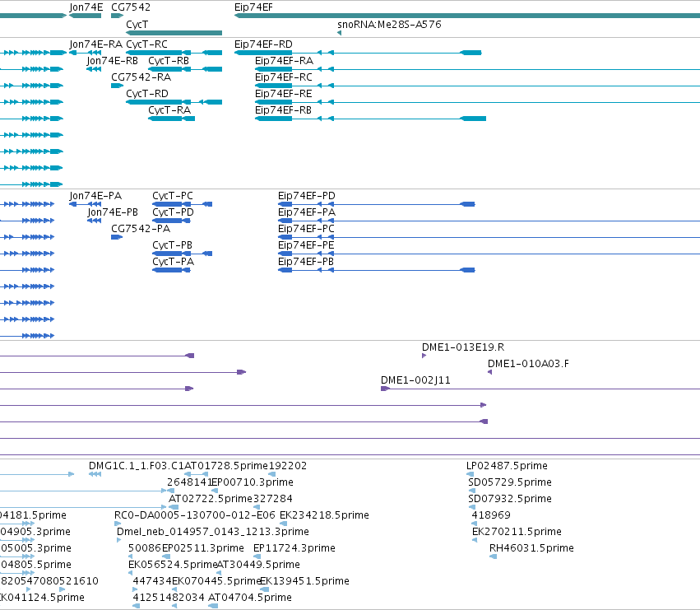Click EST AT30449.5prime
This screenshot has height=610, width=700.
click(x=258, y=565)
